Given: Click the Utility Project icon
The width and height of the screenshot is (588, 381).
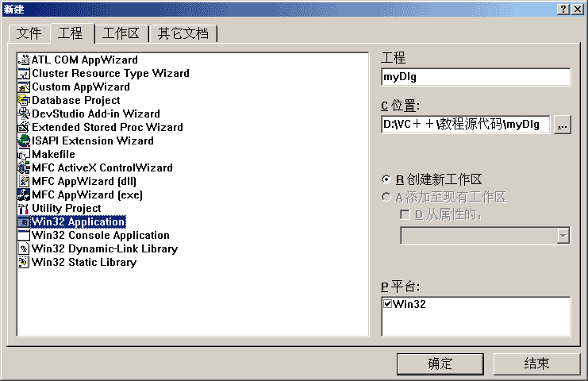Looking at the screenshot, I should 24,209.
